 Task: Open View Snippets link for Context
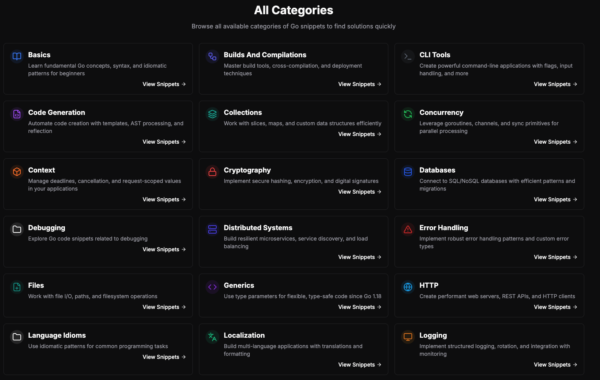[164, 199]
